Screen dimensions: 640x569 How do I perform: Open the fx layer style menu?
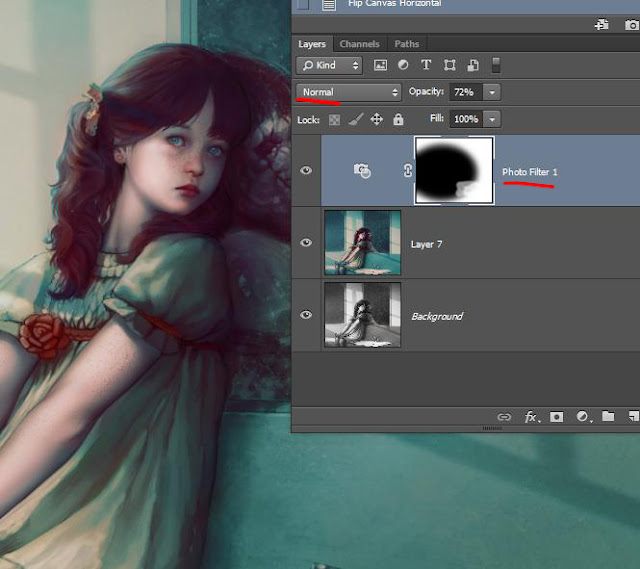point(532,417)
